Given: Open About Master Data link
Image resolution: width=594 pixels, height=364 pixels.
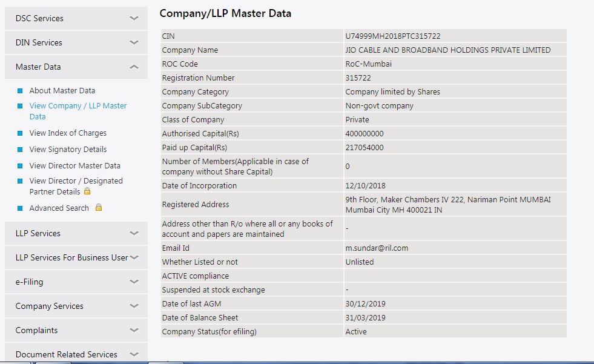Looking at the screenshot, I should point(62,90).
